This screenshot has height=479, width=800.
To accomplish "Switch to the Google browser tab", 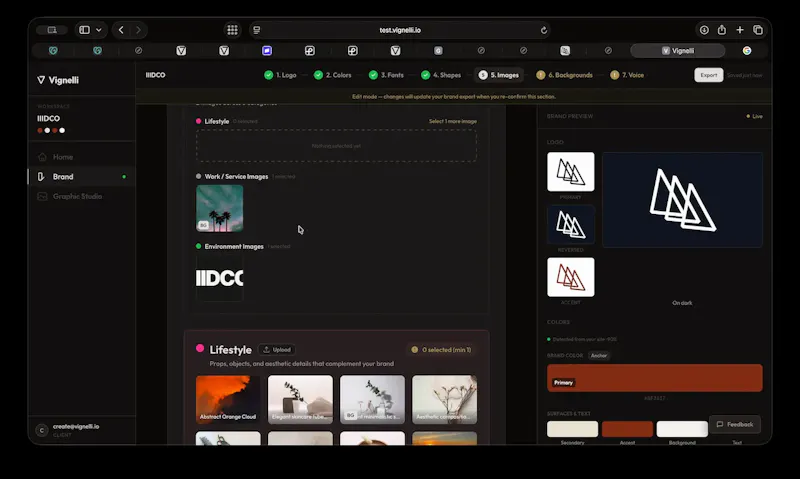I will click(x=747, y=51).
